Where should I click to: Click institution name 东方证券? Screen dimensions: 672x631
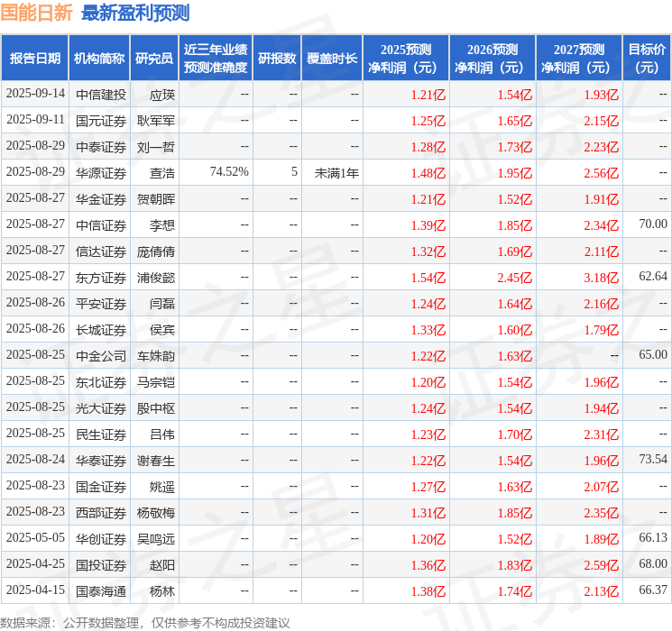click(x=101, y=278)
